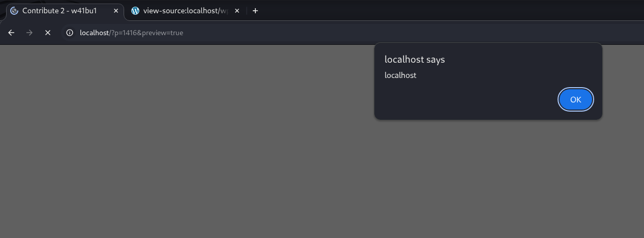Switch to the view-source:localhost tab
The height and width of the screenshot is (238, 644).
pos(183,11)
